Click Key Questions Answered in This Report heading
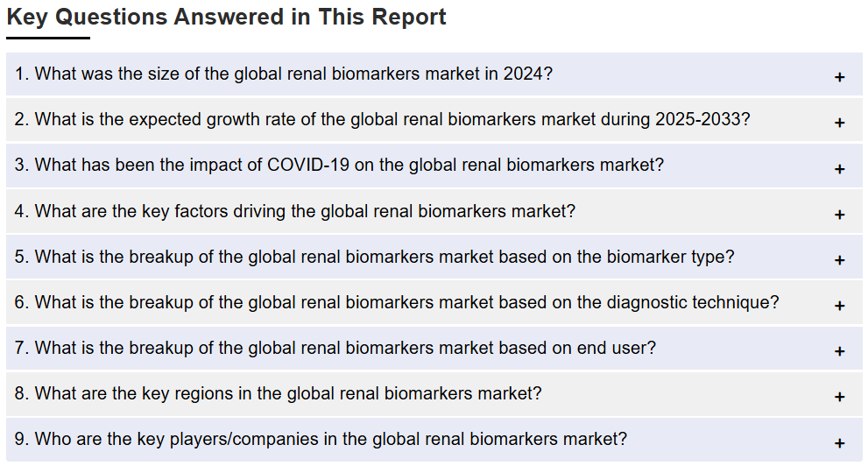Viewport: 868px width, 466px height. 226,18
